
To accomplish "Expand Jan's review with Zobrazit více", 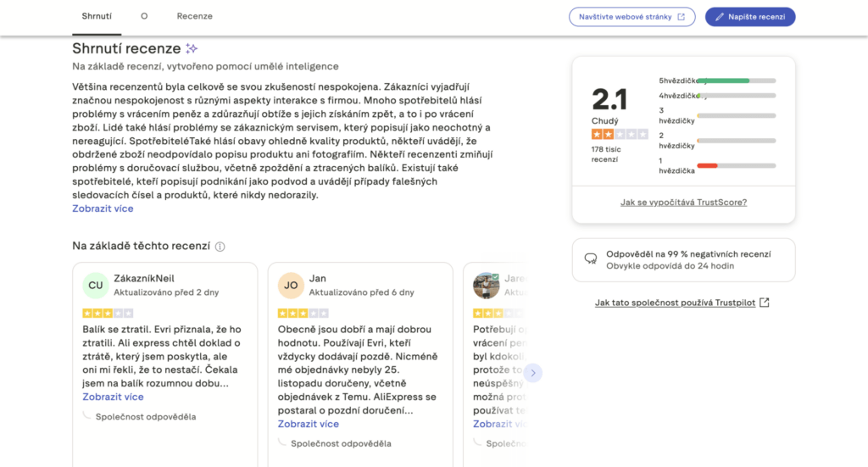I will (x=308, y=424).
